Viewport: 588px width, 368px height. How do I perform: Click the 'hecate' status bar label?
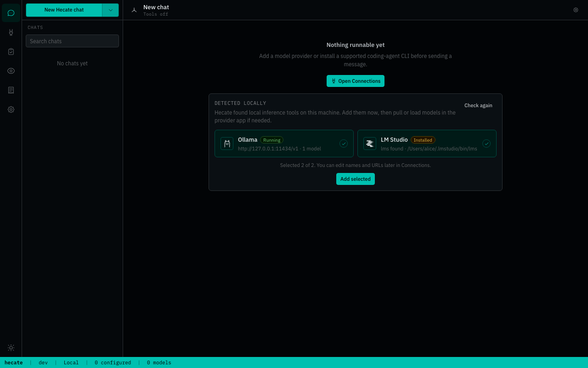(14, 362)
